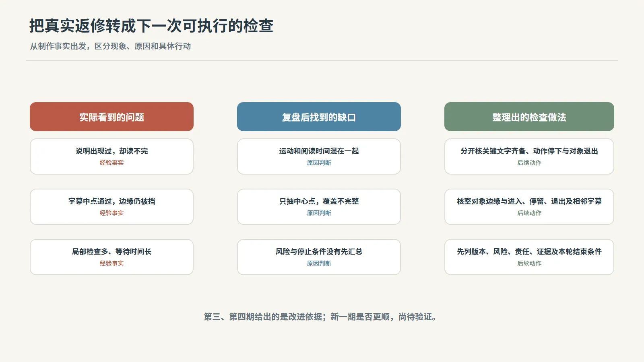Click the red header "实际看到的问题"

click(111, 117)
